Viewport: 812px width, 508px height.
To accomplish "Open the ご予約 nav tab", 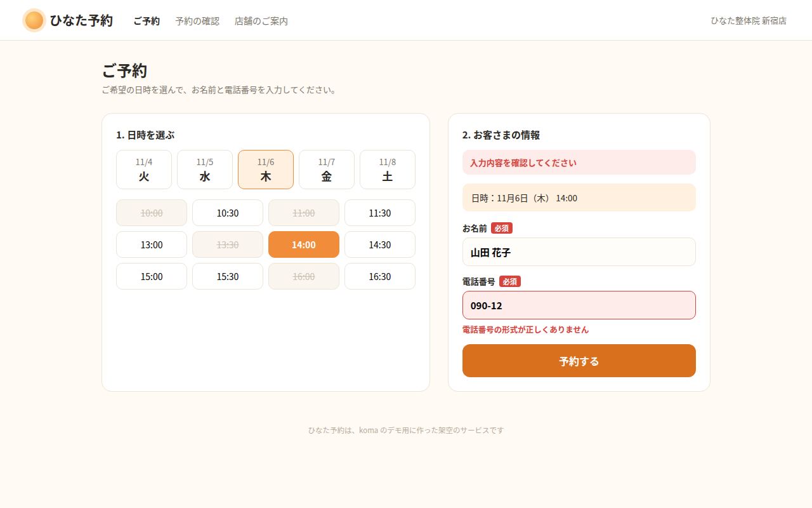I will pyautogui.click(x=147, y=21).
